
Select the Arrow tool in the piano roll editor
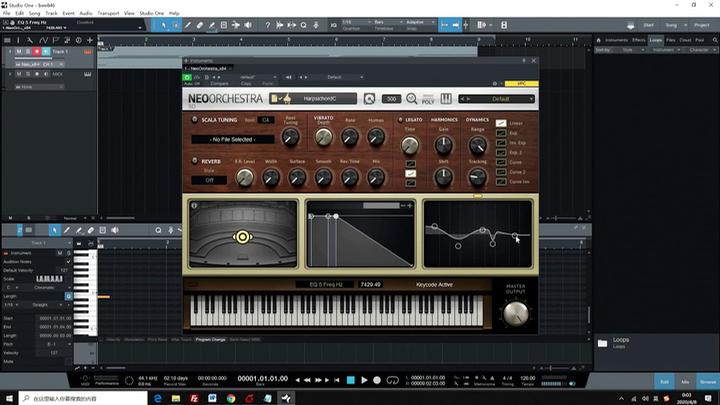pyautogui.click(x=54, y=230)
